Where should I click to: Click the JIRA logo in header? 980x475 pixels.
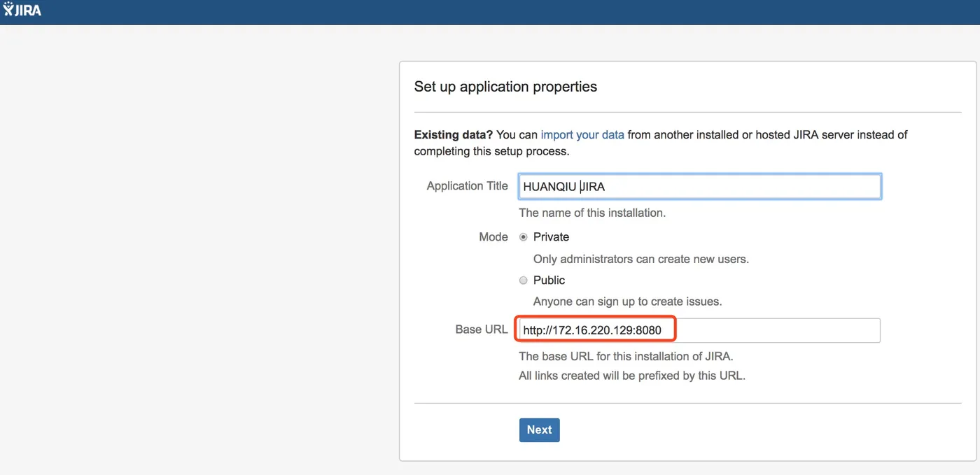tap(22, 10)
